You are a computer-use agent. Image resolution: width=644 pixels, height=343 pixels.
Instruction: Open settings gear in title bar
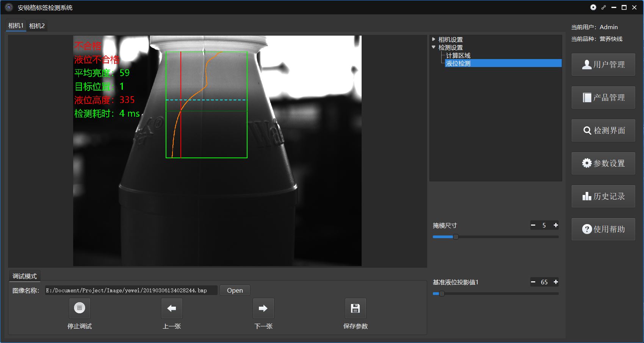coord(593,7)
